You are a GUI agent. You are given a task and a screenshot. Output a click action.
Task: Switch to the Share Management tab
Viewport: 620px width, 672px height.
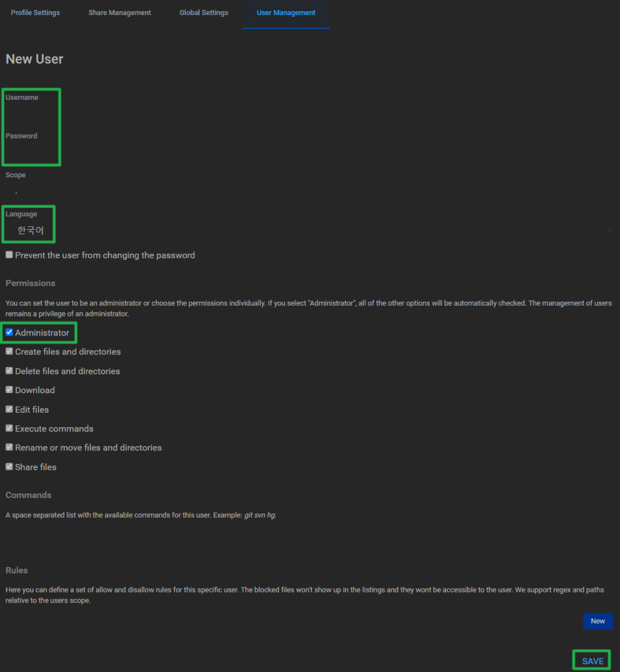[120, 13]
